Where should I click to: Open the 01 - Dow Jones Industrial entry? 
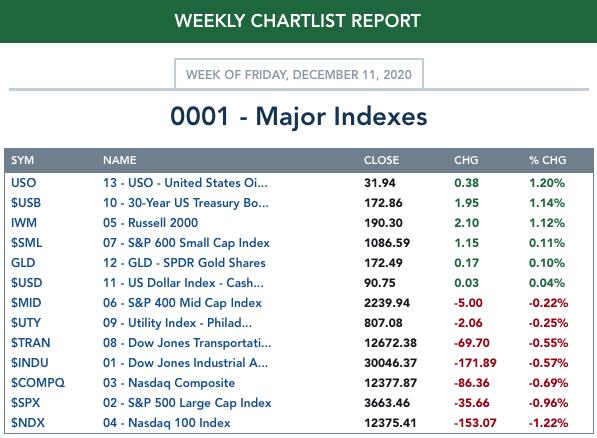coord(185,363)
